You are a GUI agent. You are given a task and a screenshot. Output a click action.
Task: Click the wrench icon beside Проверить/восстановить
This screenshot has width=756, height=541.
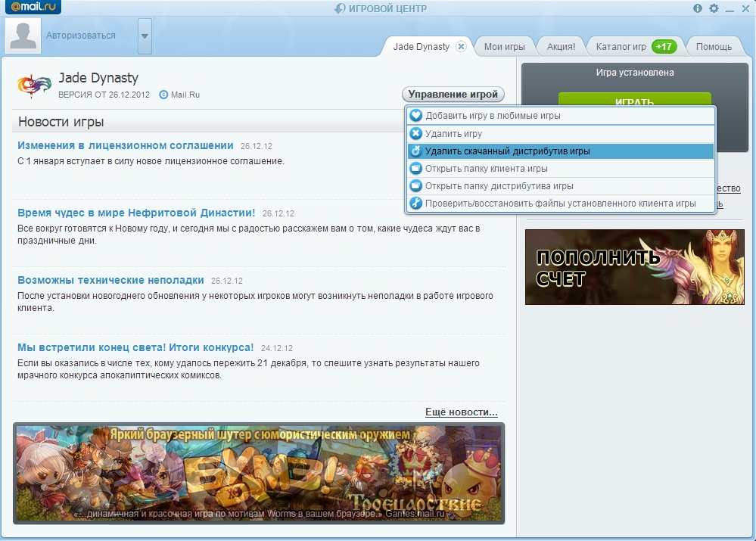pyautogui.click(x=415, y=203)
